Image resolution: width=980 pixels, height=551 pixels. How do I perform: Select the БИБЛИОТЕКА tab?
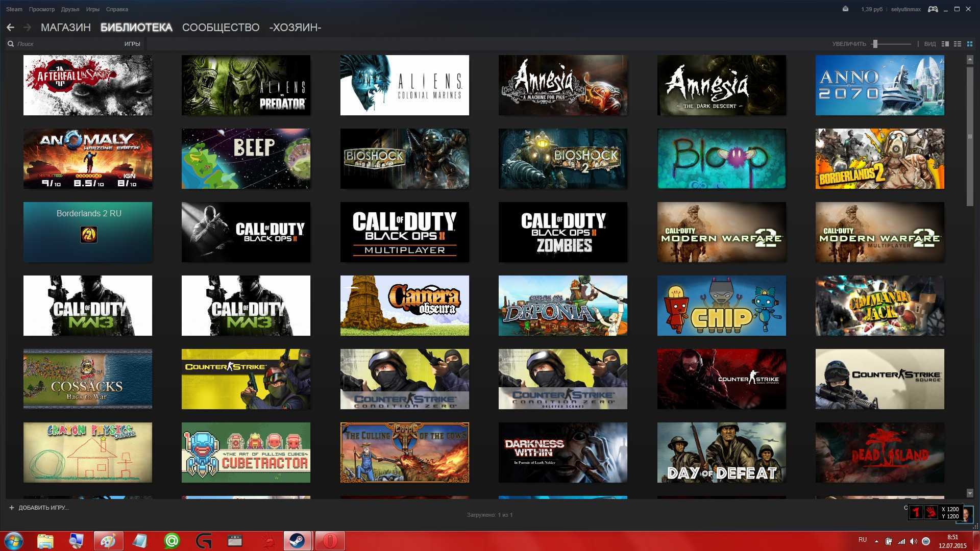click(x=136, y=28)
